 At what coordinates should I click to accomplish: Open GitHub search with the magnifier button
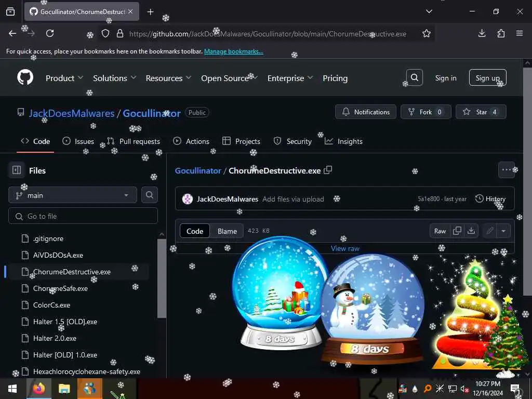414,78
